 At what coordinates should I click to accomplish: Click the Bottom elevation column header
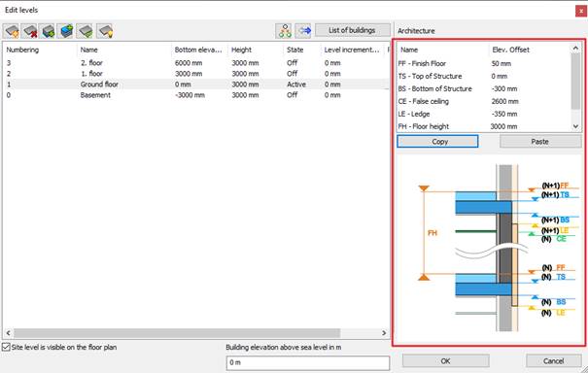pos(199,50)
